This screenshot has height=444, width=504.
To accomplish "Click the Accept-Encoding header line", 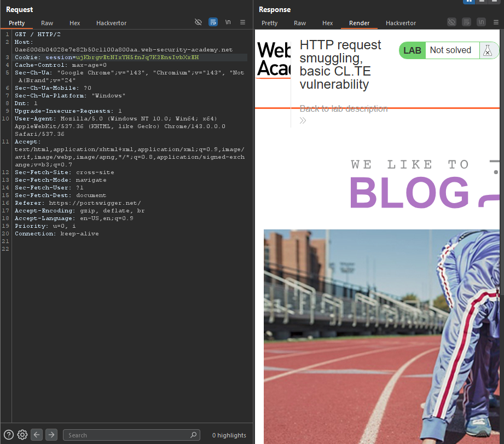I will pos(80,211).
